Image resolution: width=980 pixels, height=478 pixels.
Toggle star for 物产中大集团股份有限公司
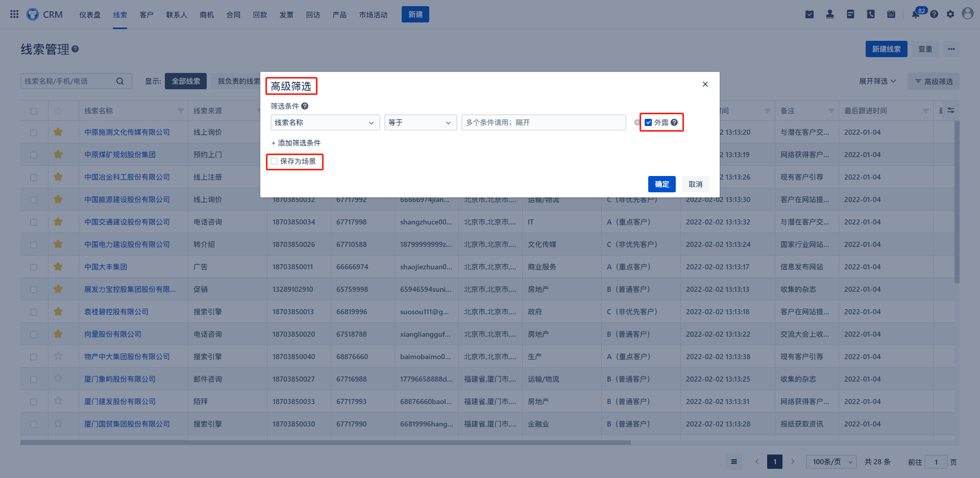pos(58,356)
